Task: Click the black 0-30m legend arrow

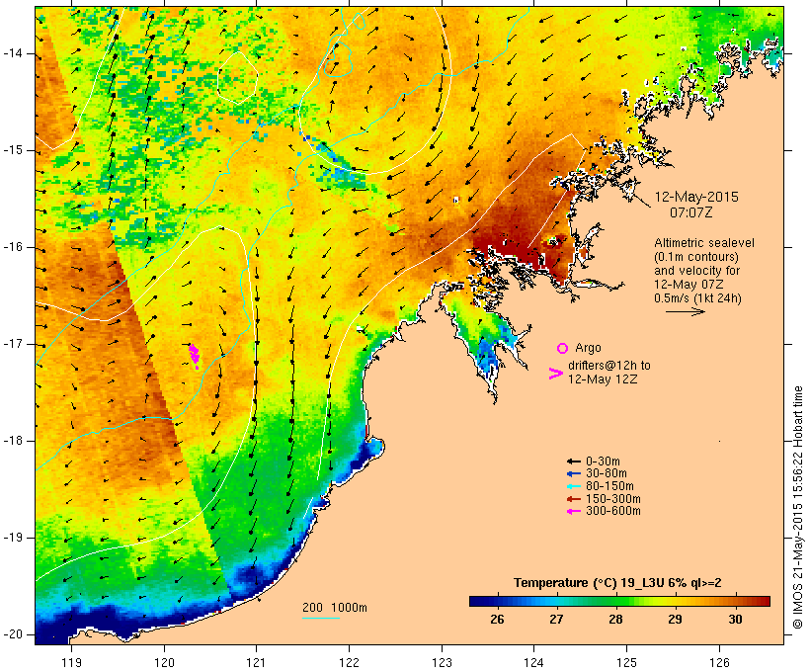Action: tap(574, 462)
